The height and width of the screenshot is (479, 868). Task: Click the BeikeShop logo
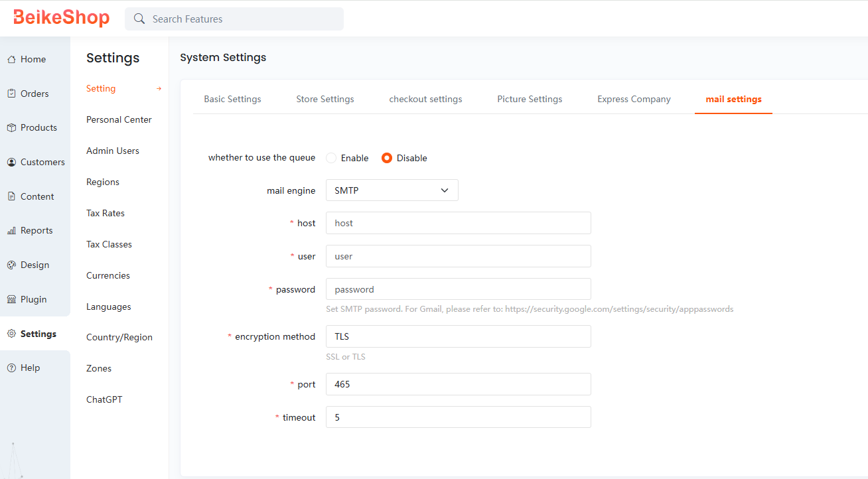click(x=62, y=18)
